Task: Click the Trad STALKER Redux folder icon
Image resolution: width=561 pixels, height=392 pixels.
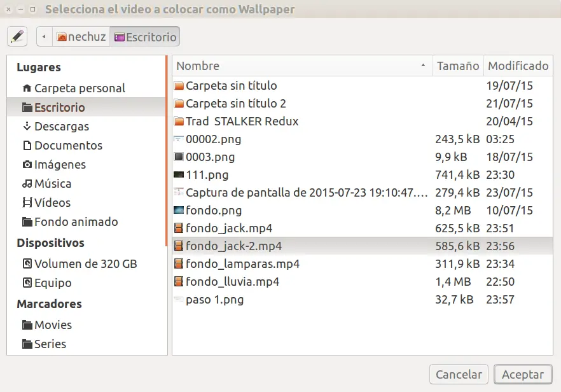Action: coord(179,122)
